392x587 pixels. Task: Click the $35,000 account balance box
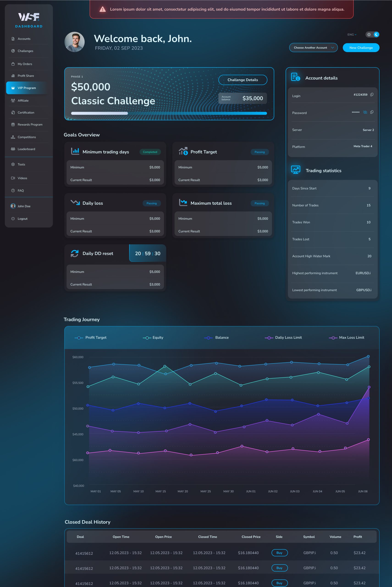tap(243, 98)
